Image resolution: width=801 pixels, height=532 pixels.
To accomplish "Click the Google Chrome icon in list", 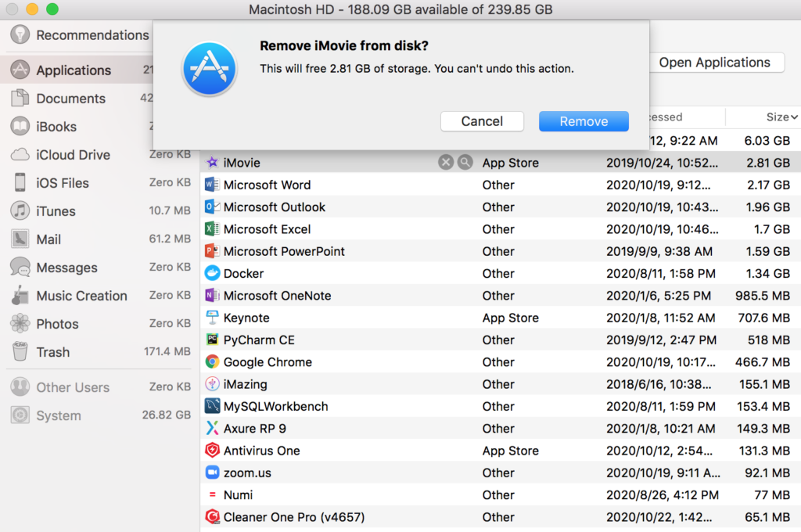I will (x=212, y=362).
